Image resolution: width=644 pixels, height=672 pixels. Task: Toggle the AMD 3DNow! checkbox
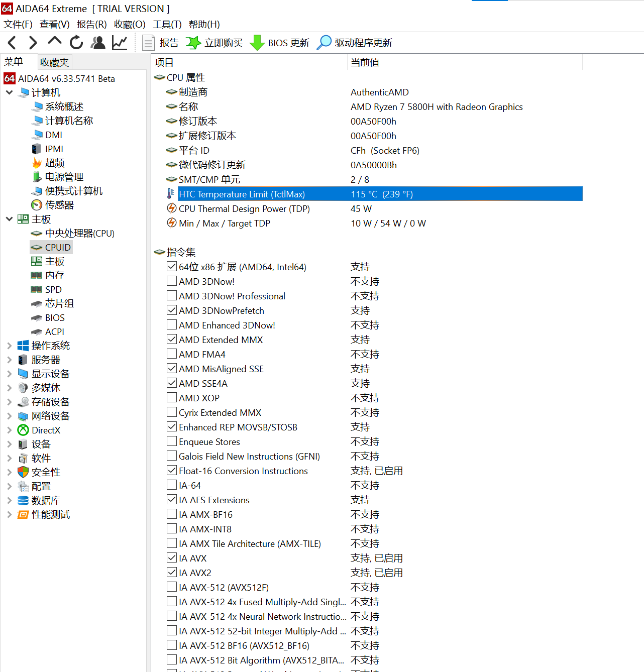click(172, 281)
